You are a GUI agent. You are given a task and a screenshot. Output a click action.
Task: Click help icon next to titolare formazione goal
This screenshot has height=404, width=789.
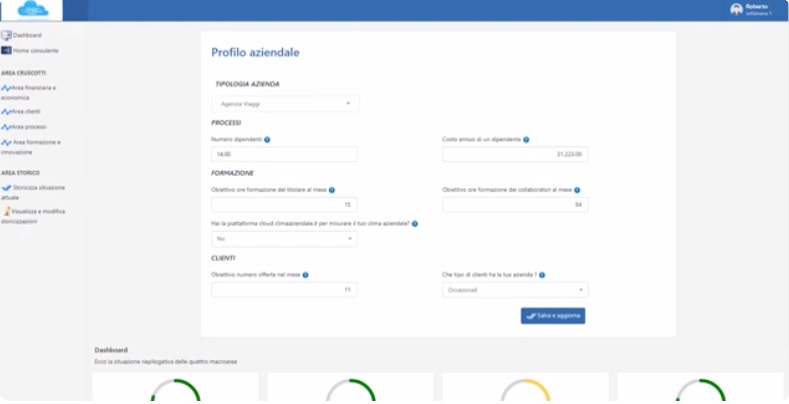(x=331, y=189)
